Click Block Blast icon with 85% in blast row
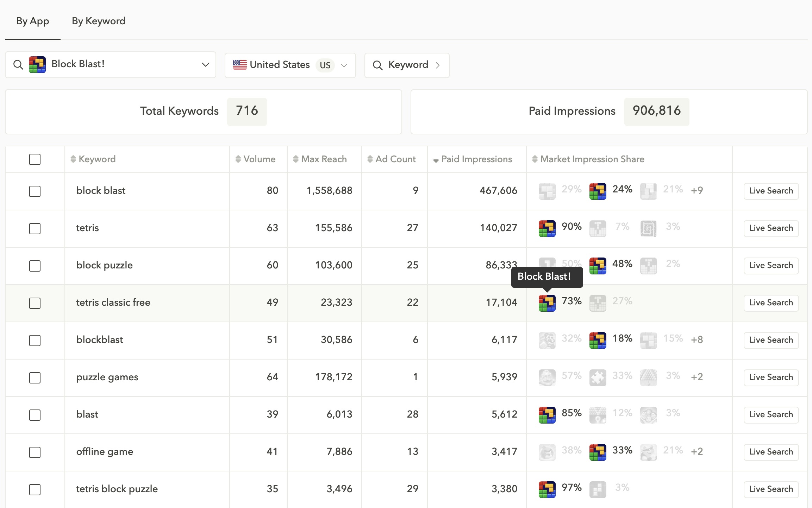The height and width of the screenshot is (508, 812). click(547, 415)
